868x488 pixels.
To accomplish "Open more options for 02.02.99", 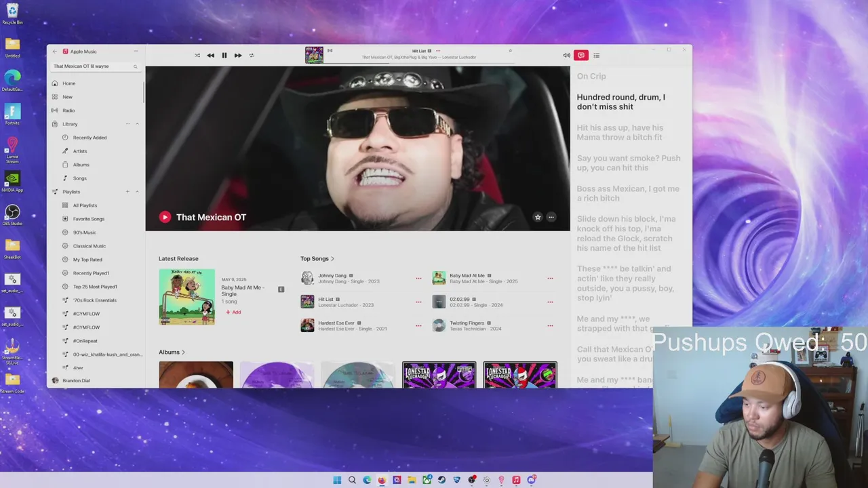I will click(x=550, y=302).
